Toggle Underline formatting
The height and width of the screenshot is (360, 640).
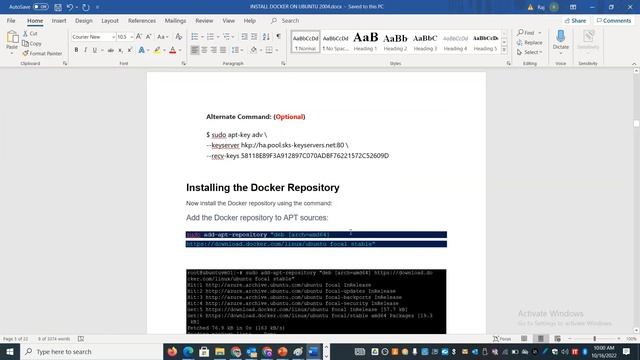[95, 50]
